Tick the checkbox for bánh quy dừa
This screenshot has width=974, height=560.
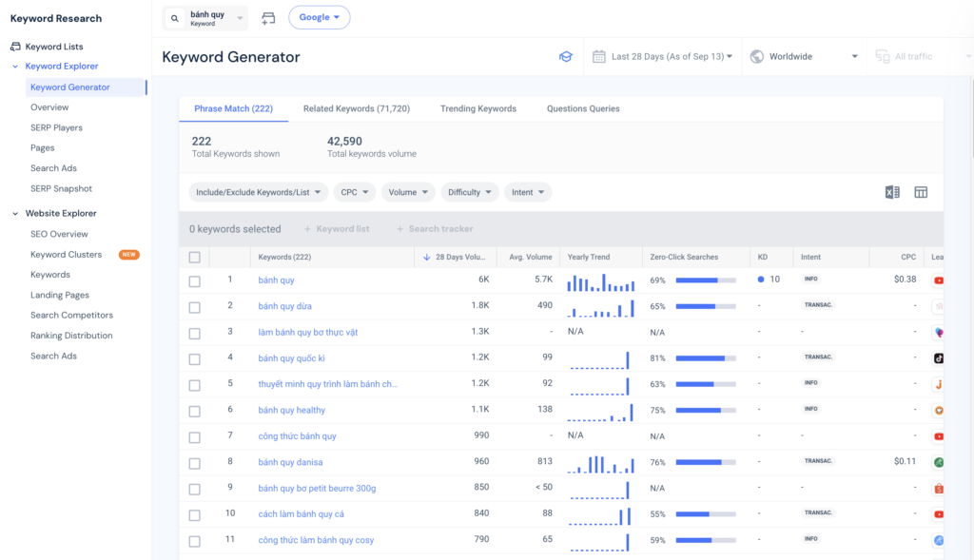click(195, 307)
